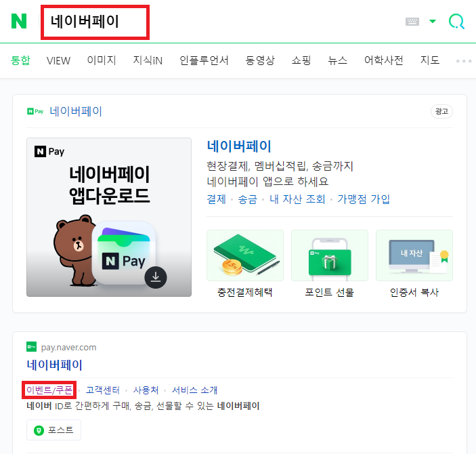
Task: Open the 이벤트/쿠폰 link
Action: [49, 390]
